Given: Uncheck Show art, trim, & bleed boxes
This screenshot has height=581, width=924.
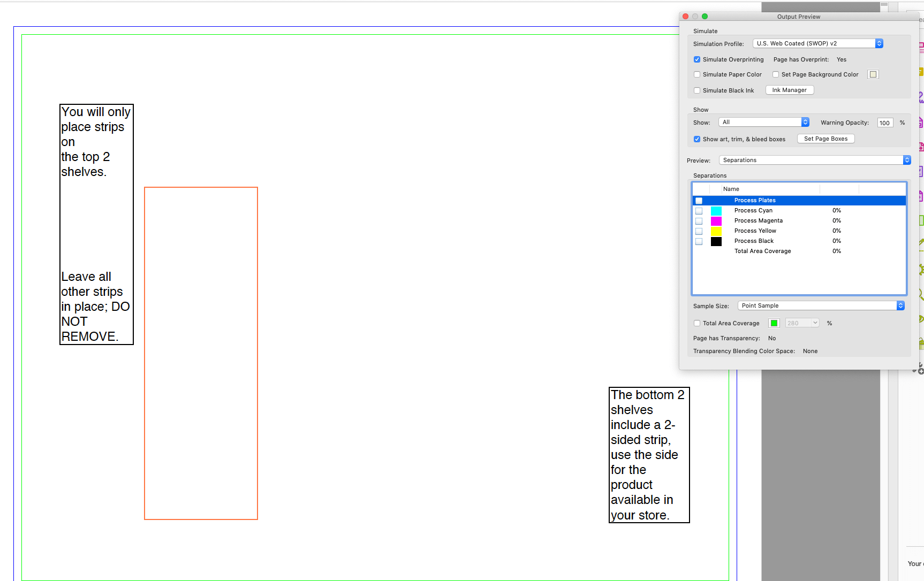Looking at the screenshot, I should (x=697, y=139).
